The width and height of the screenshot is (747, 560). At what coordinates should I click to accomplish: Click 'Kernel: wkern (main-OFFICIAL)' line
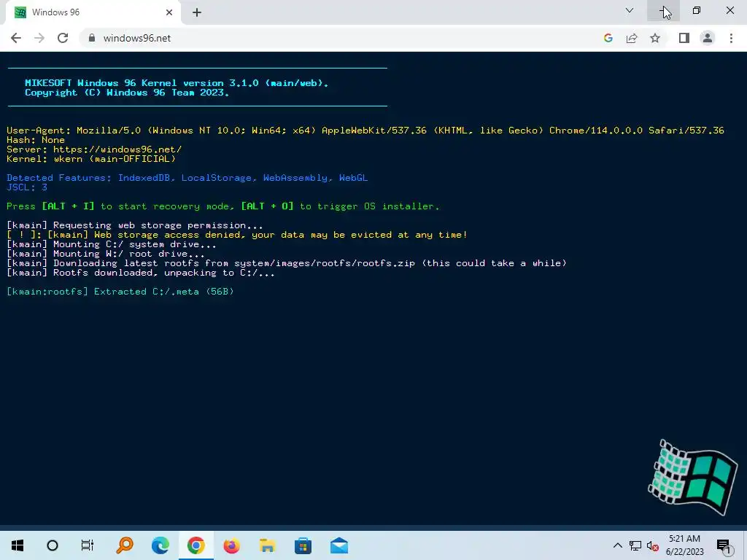point(91,158)
